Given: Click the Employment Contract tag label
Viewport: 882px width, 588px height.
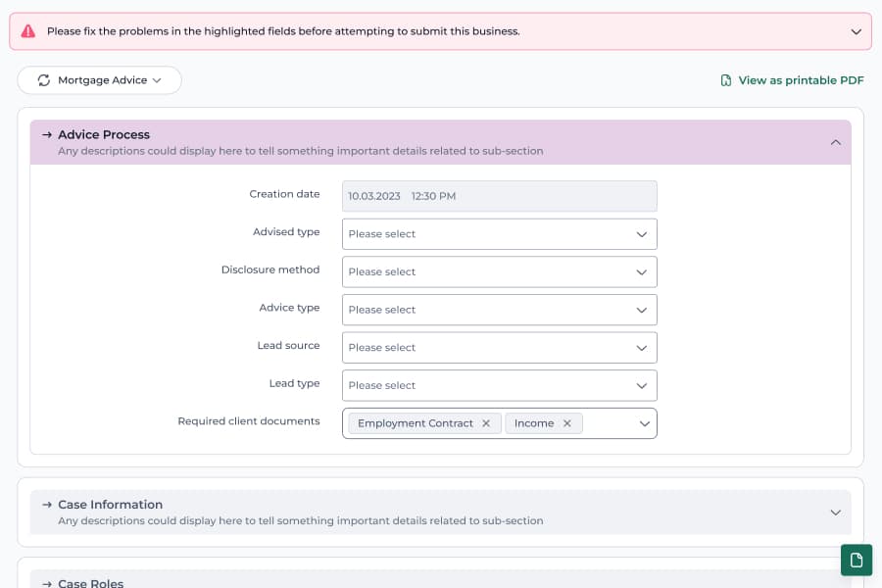Looking at the screenshot, I should [416, 423].
